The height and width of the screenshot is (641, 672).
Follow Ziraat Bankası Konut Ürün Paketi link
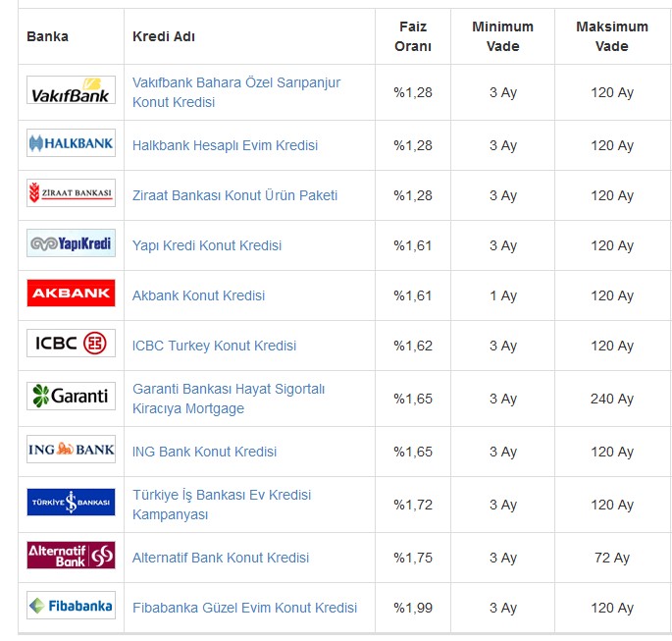pyautogui.click(x=234, y=195)
